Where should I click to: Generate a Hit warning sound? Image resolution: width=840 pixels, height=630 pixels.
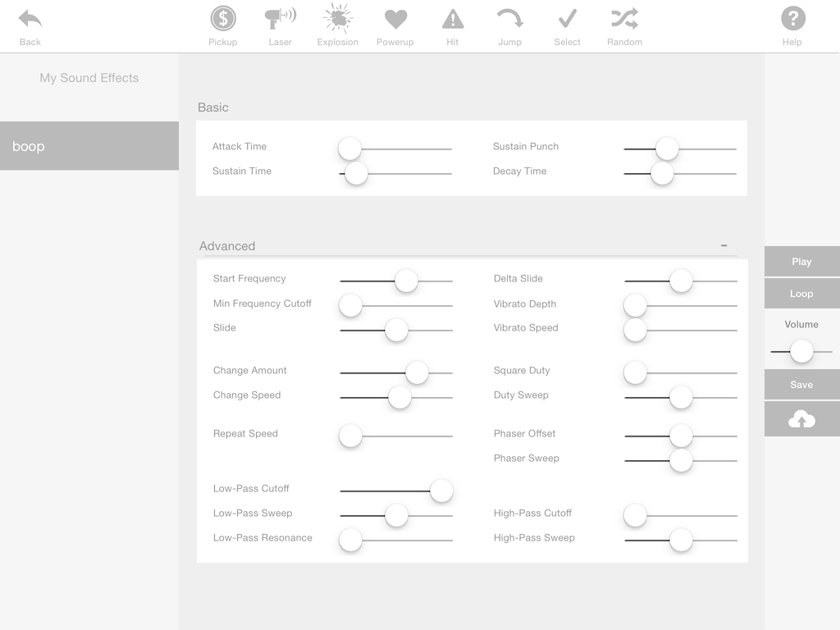tap(453, 20)
